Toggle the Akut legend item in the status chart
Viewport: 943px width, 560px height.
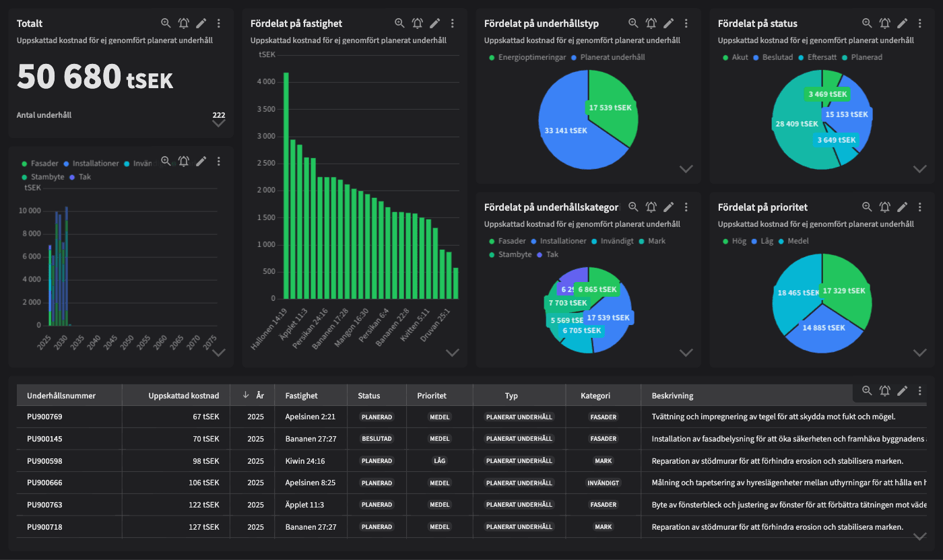coord(736,57)
